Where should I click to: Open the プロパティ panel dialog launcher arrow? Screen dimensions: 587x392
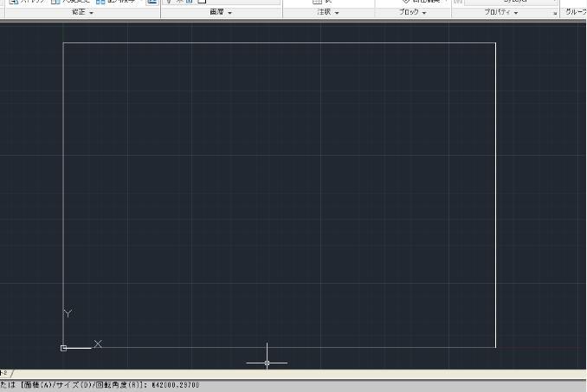555,13
